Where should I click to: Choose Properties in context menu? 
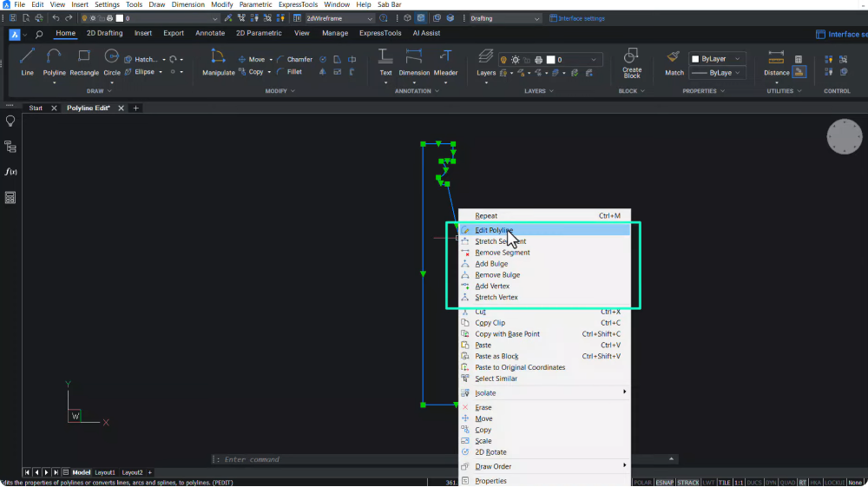click(545, 481)
